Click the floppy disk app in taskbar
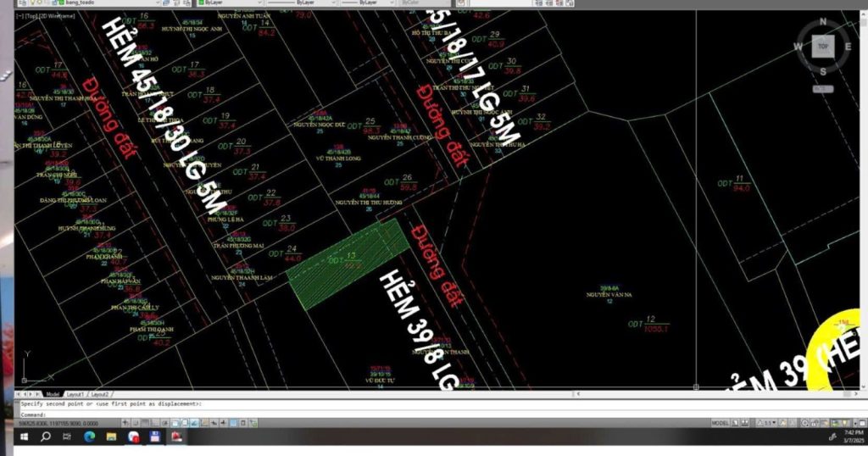 pyautogui.click(x=155, y=437)
